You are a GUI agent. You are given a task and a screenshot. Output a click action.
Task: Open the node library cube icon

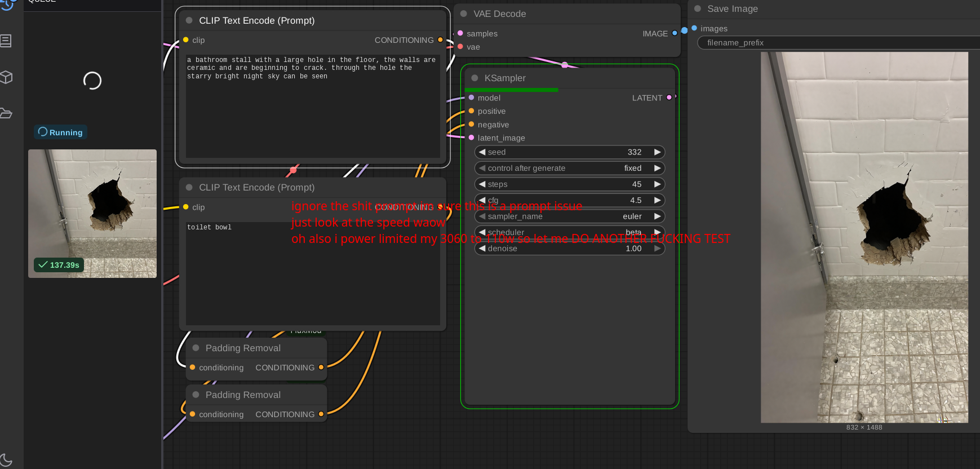click(x=6, y=77)
